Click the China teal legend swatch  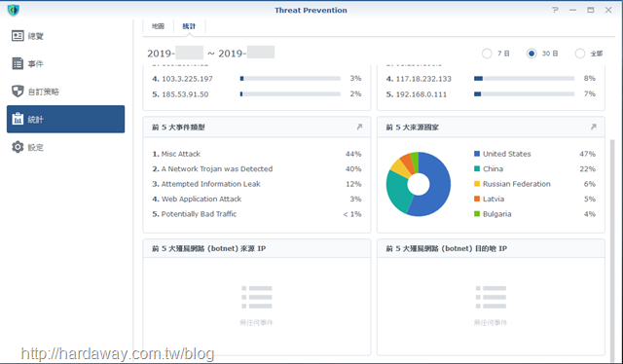477,169
